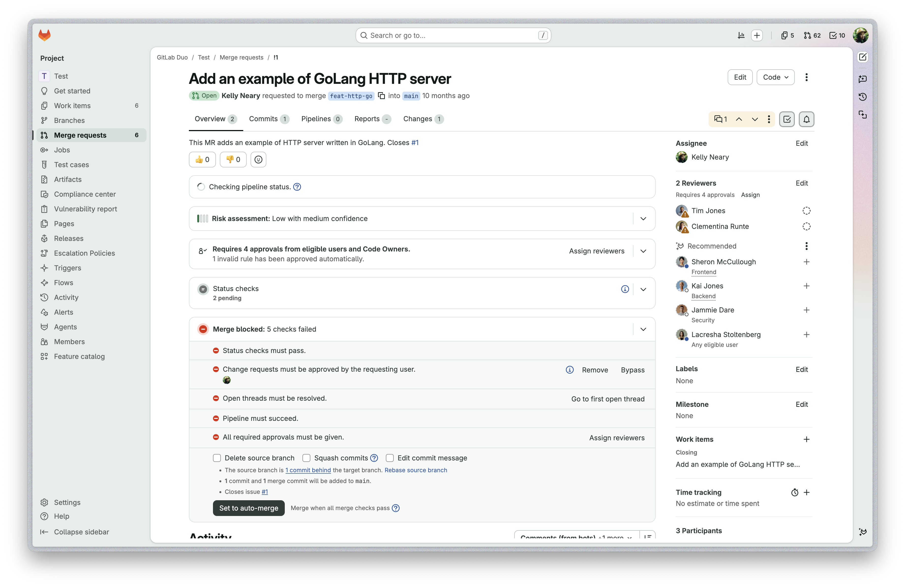This screenshot has width=905, height=588.
Task: Toggle review request for Clementina Runte
Action: 807,227
